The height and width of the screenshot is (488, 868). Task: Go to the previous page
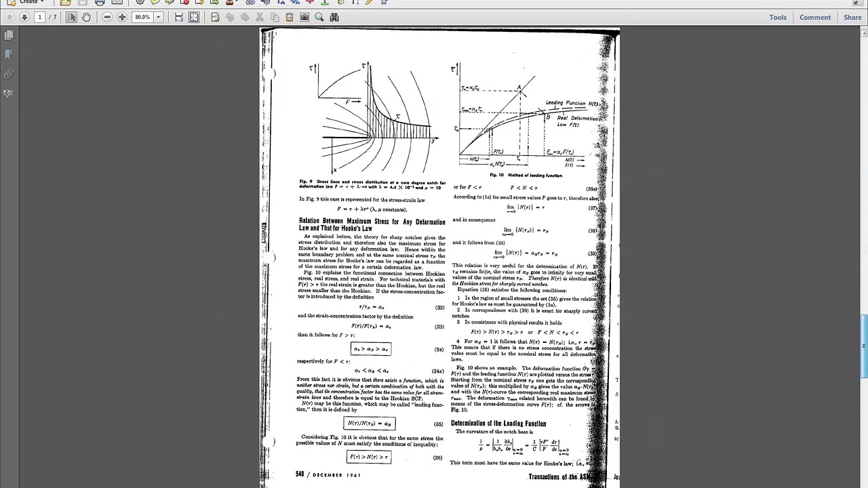(x=9, y=17)
